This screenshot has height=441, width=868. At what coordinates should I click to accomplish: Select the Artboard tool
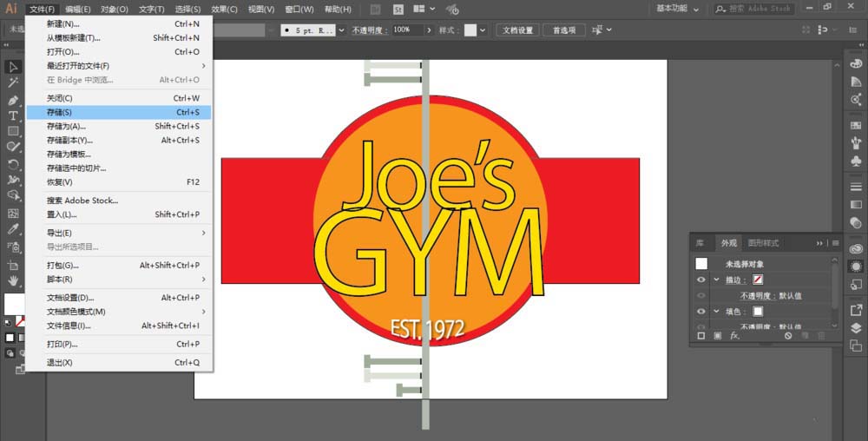click(13, 265)
